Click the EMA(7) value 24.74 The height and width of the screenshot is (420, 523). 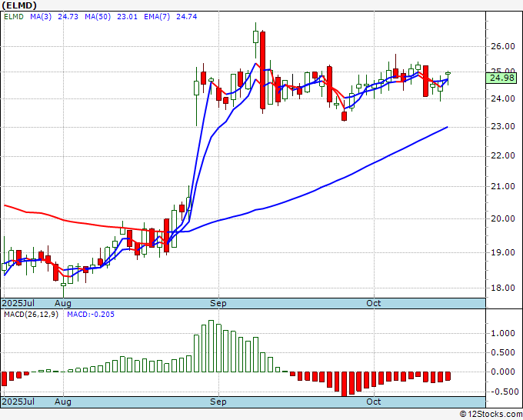tap(186, 16)
